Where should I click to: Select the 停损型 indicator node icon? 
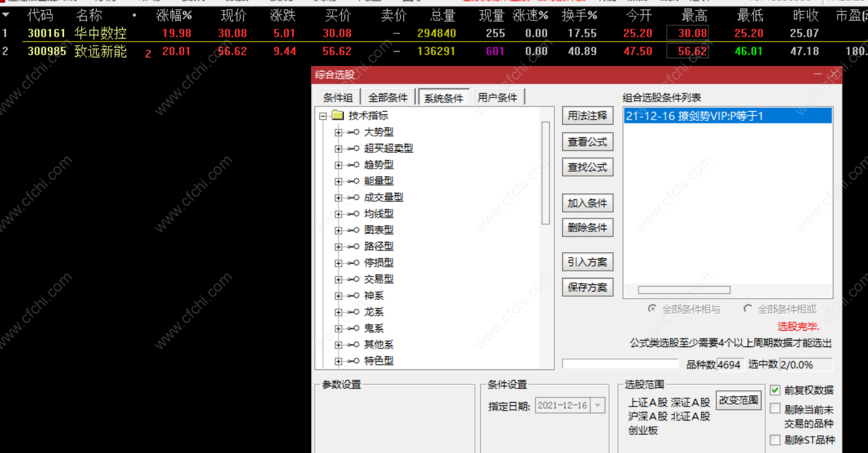[x=354, y=263]
